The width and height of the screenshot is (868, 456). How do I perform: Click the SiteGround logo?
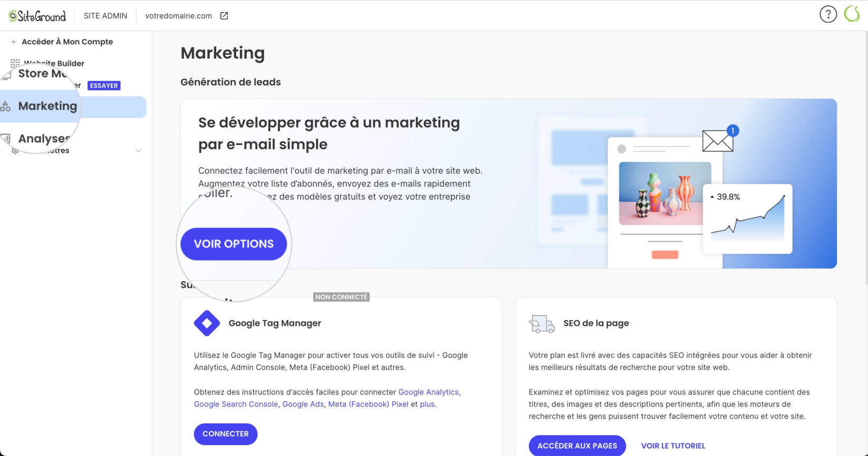coord(37,16)
